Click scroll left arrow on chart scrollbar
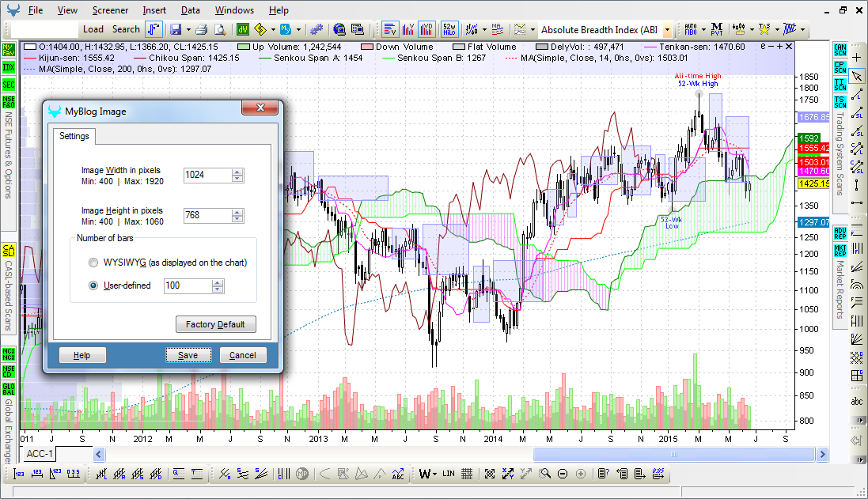The image size is (868, 499). (99, 454)
